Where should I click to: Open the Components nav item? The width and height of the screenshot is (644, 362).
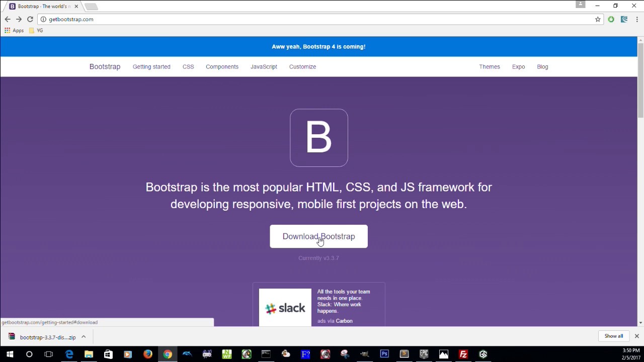pos(222,66)
